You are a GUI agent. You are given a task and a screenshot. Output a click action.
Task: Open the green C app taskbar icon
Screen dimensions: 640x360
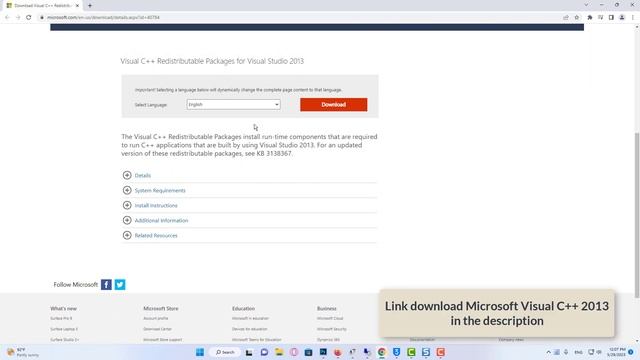(x=411, y=352)
